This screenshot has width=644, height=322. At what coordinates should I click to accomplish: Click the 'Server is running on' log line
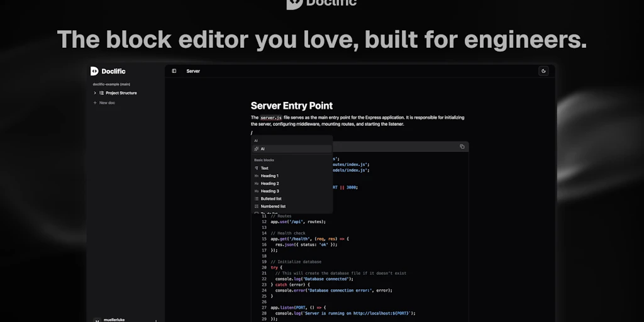pyautogui.click(x=345, y=313)
